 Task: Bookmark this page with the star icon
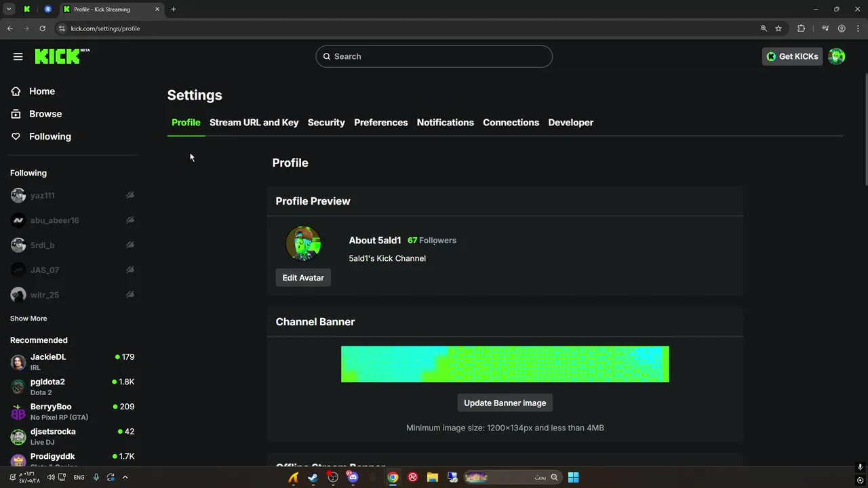tap(778, 28)
